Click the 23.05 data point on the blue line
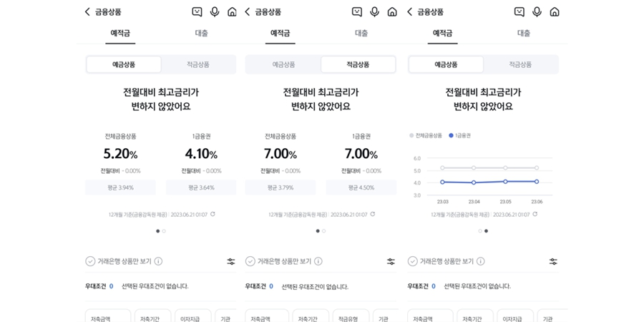644x322 pixels. pos(505,182)
